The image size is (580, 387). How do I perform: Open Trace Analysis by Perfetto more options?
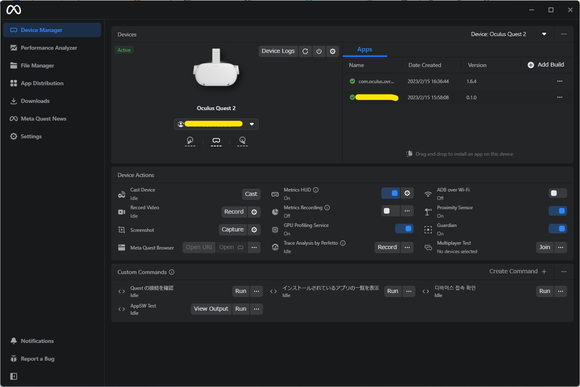407,247
